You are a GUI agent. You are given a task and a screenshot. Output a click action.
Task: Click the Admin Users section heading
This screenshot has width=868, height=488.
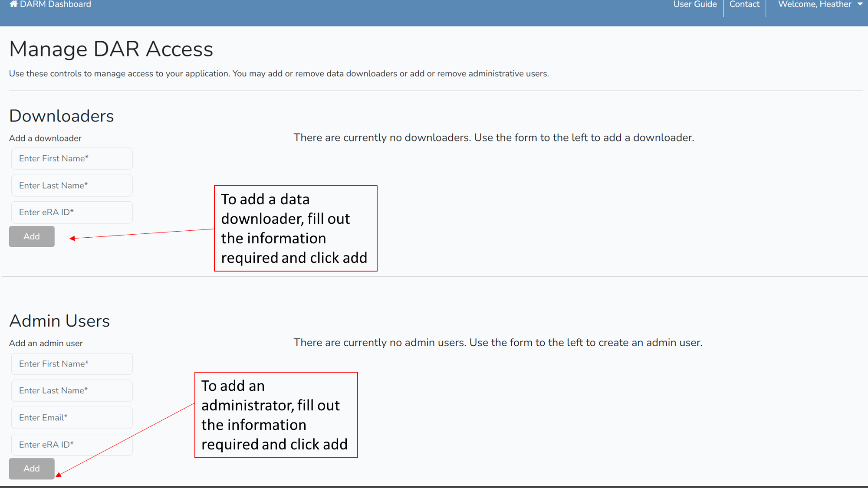click(59, 321)
